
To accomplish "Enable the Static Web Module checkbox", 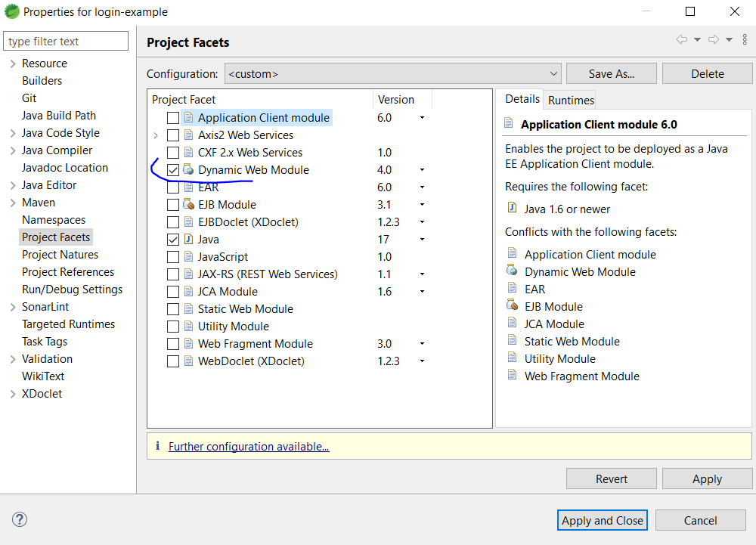I will pos(173,308).
